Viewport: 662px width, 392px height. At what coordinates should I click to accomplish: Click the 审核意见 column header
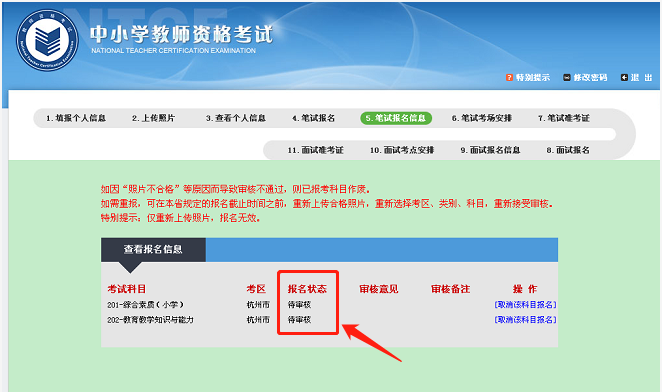click(x=379, y=289)
